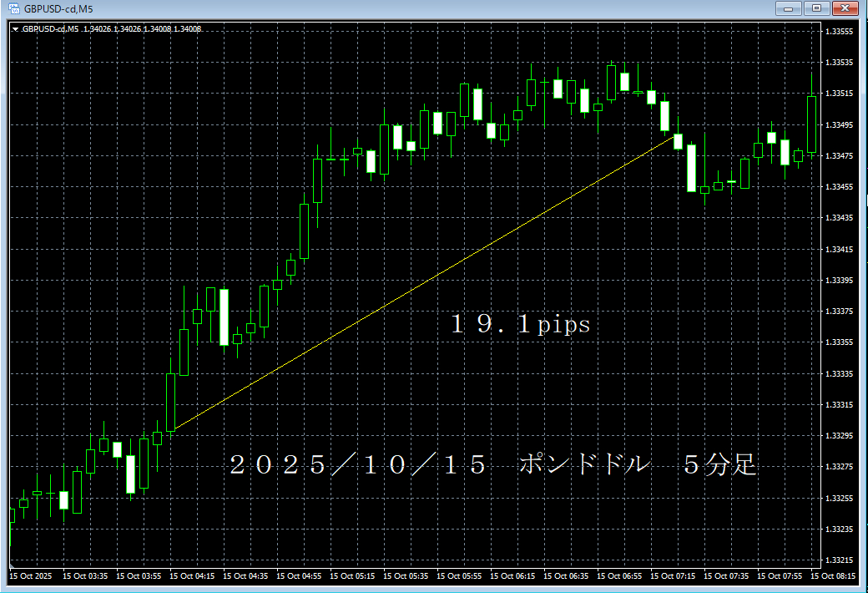Click the OHLC price readout at chart top

click(142, 29)
